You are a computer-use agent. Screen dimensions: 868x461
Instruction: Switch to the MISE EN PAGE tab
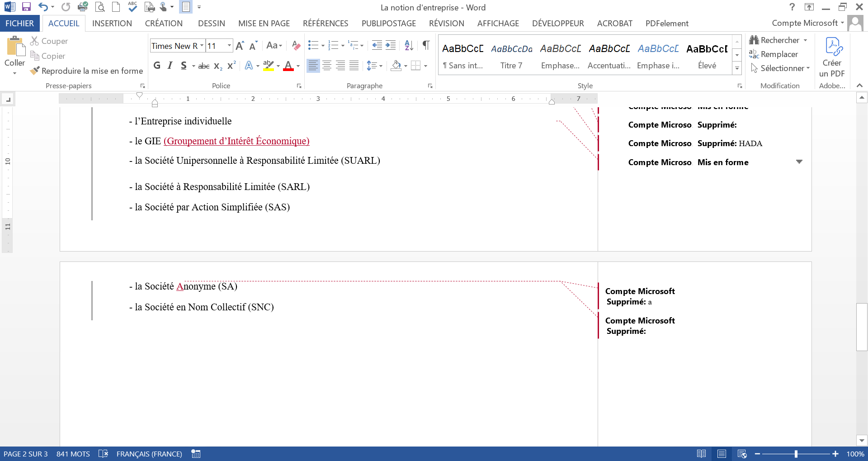coord(264,24)
